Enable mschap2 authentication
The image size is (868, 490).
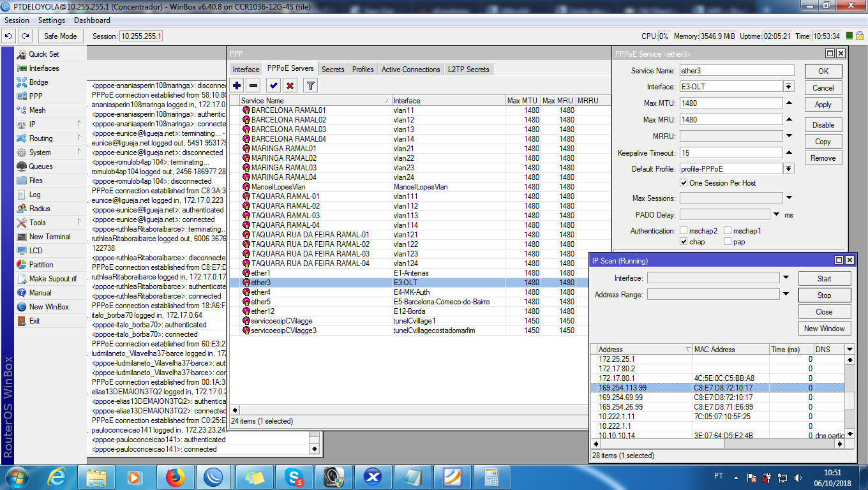coord(684,231)
